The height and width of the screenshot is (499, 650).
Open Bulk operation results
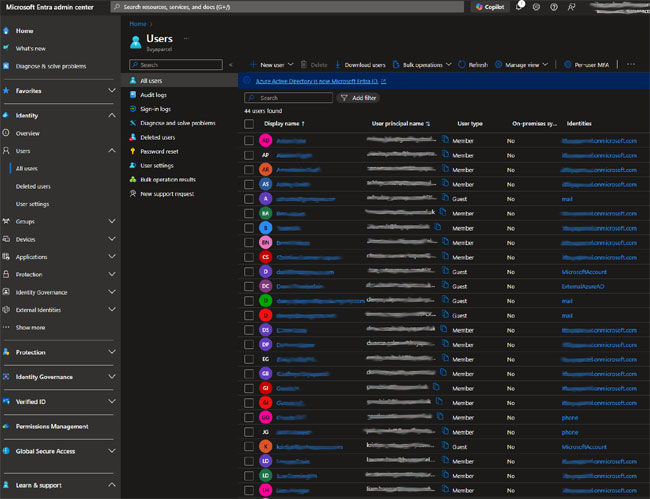point(168,179)
